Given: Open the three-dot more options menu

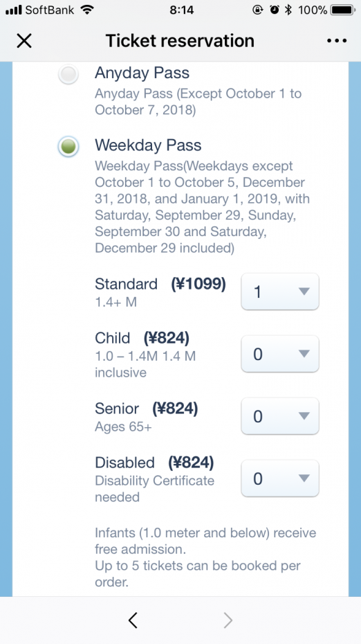Looking at the screenshot, I should click(337, 41).
